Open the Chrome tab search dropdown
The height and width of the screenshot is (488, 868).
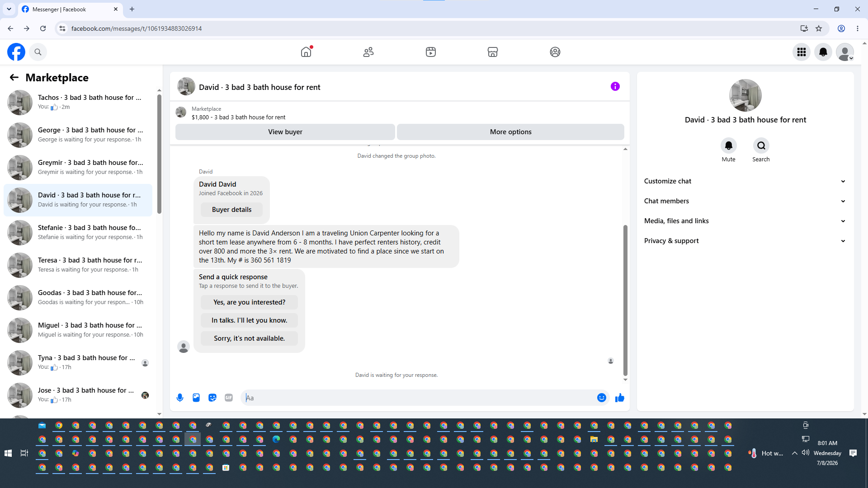(9, 9)
